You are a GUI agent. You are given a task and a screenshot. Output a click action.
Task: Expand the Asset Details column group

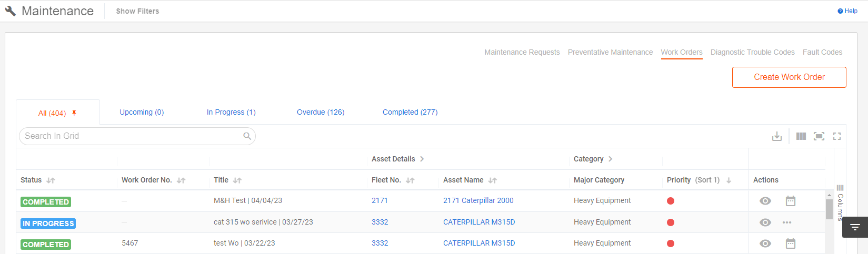coord(422,159)
